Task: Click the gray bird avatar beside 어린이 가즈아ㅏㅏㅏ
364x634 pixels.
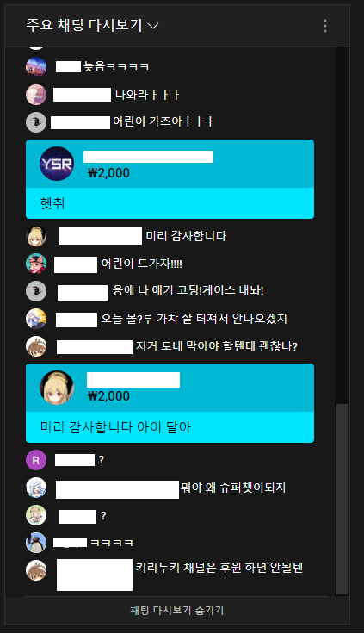Action: [x=36, y=122]
